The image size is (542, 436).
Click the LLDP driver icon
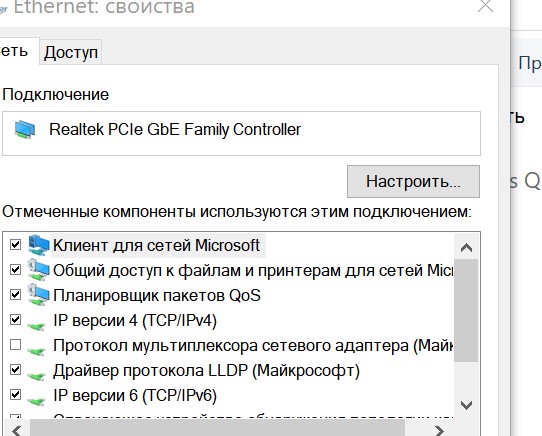click(x=36, y=375)
